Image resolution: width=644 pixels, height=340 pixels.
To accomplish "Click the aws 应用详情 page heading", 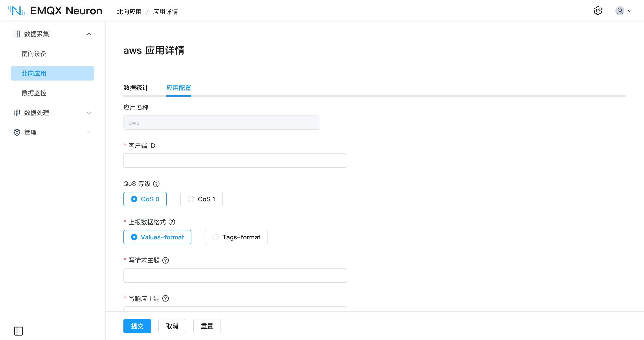I will (154, 50).
